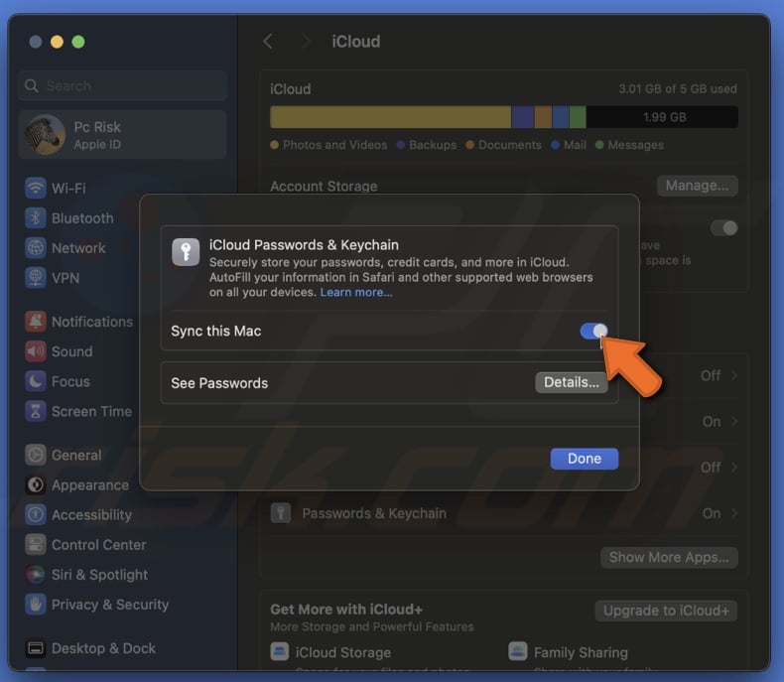Viewport: 784px width, 682px height.
Task: Open the Passwords & Keychain row
Action: 504,513
